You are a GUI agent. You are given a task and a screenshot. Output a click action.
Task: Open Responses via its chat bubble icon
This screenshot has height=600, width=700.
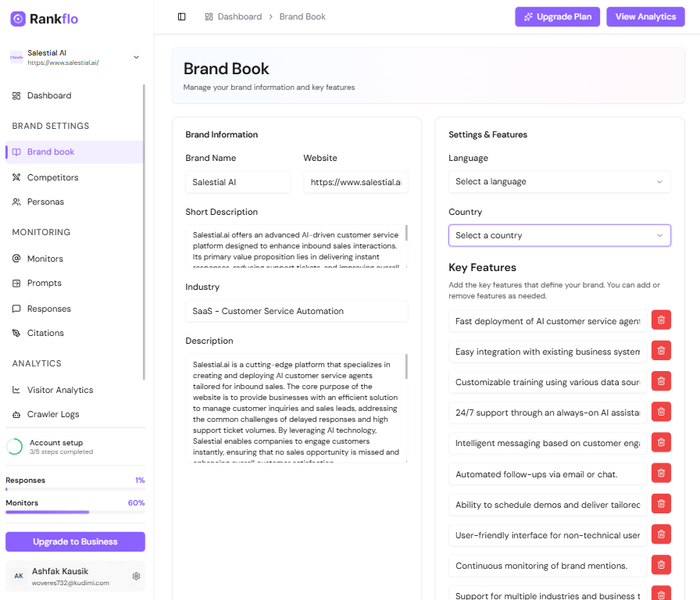[x=16, y=308]
